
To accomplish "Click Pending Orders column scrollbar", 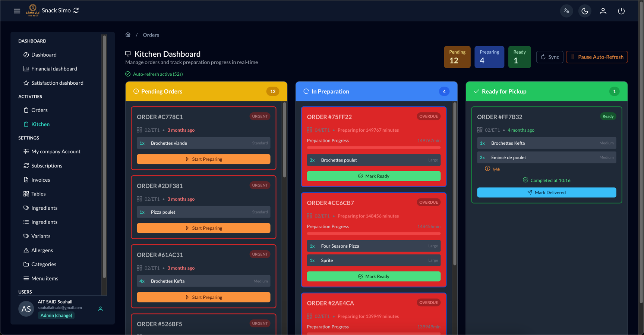I will (285, 140).
